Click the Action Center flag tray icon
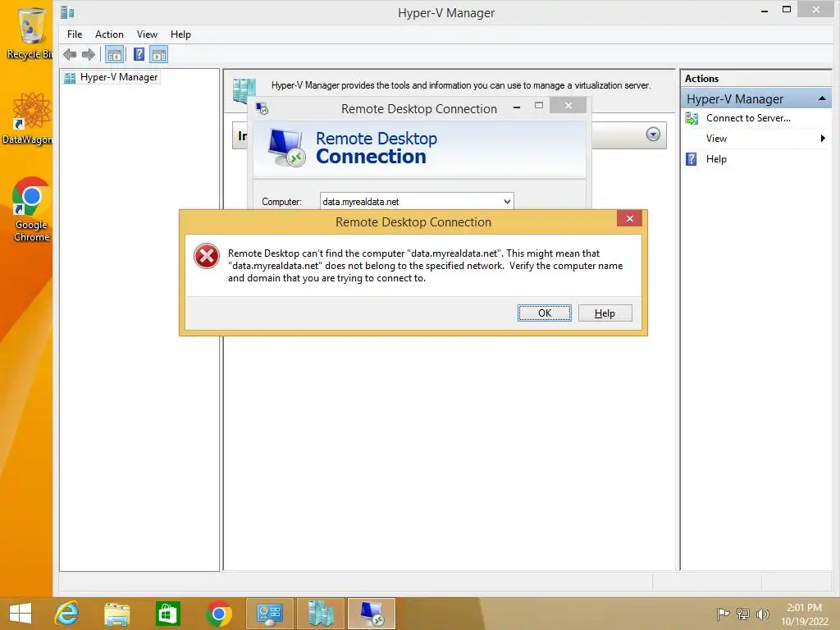Image resolution: width=840 pixels, height=630 pixels. 723,614
